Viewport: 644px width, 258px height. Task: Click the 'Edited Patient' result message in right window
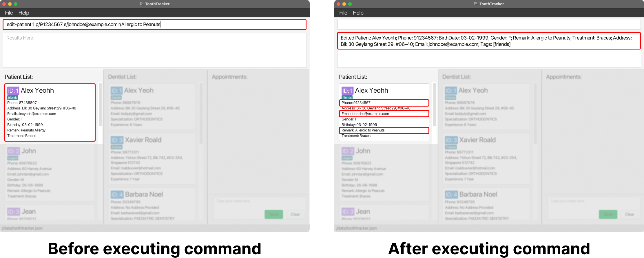tap(489, 41)
